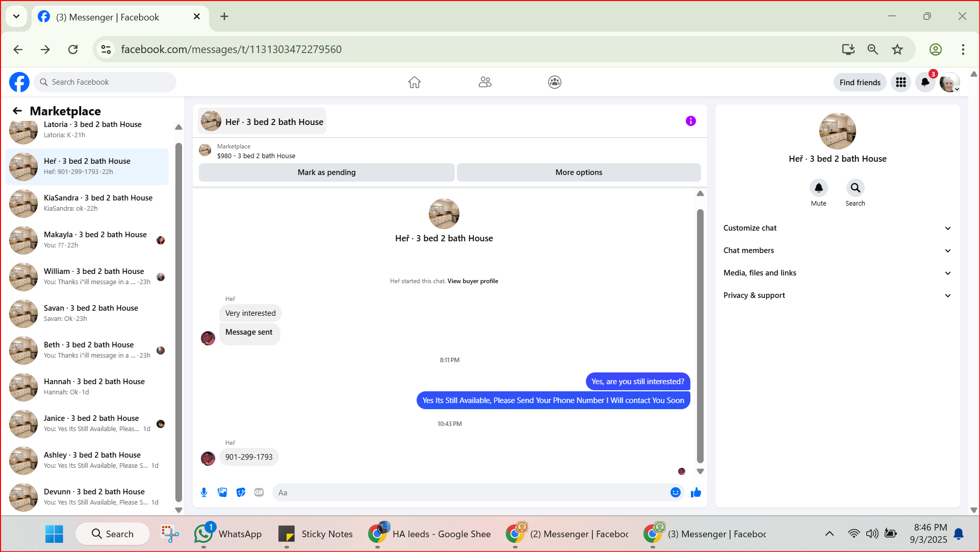
Task: Open the Friends icon in top navigation
Action: click(x=485, y=82)
